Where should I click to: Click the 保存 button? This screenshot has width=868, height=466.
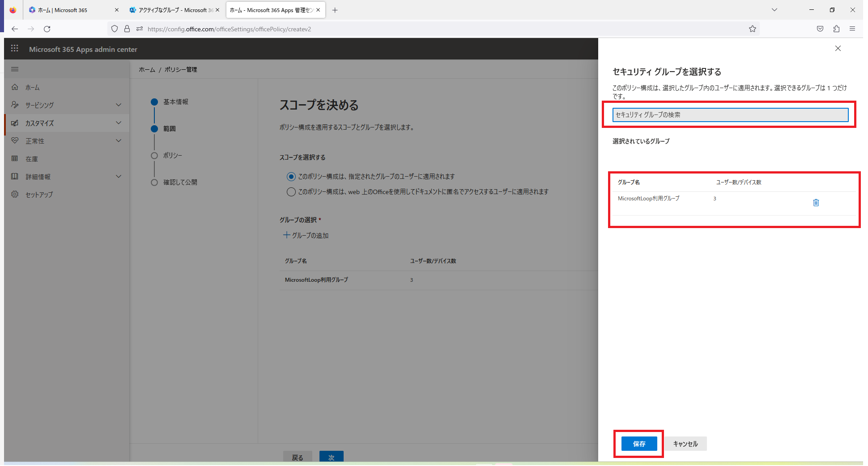point(639,444)
